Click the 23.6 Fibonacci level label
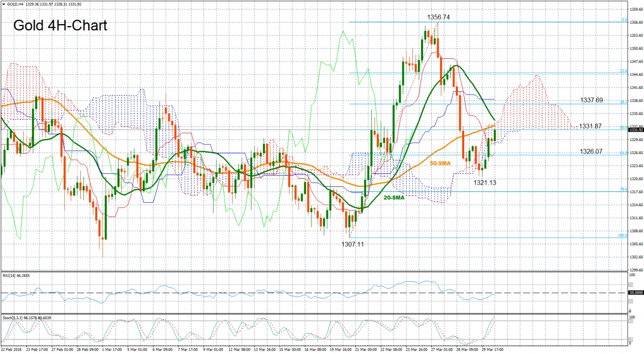Image resolution: width=644 pixels, height=354 pixels. pyautogui.click(x=624, y=71)
